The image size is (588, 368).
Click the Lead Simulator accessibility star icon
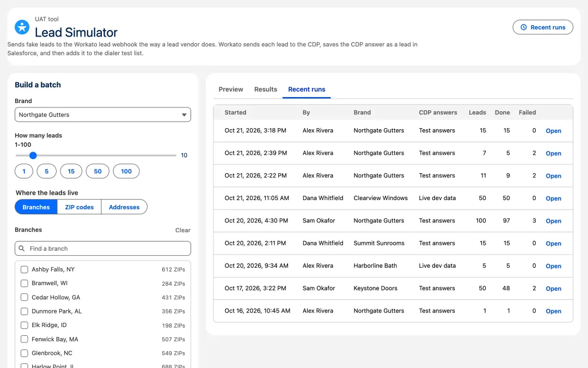coord(22,27)
